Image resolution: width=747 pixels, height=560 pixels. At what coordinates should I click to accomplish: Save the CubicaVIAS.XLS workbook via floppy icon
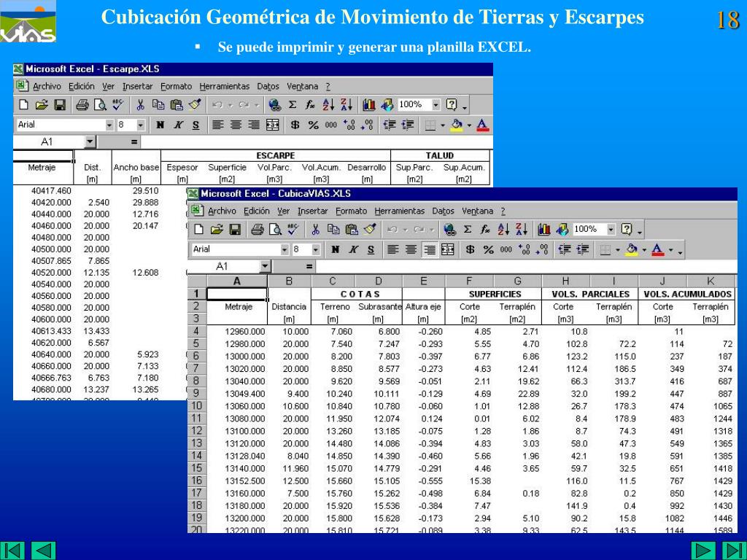[234, 230]
